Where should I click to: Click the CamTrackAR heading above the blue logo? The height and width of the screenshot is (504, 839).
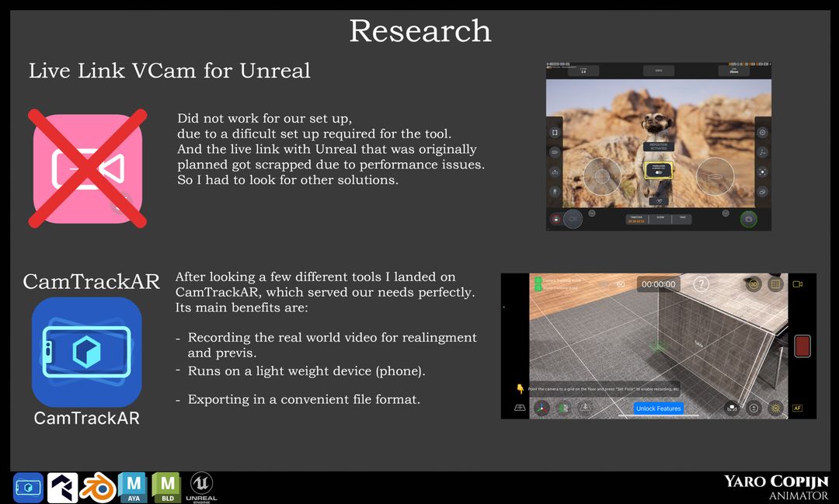coord(92,281)
